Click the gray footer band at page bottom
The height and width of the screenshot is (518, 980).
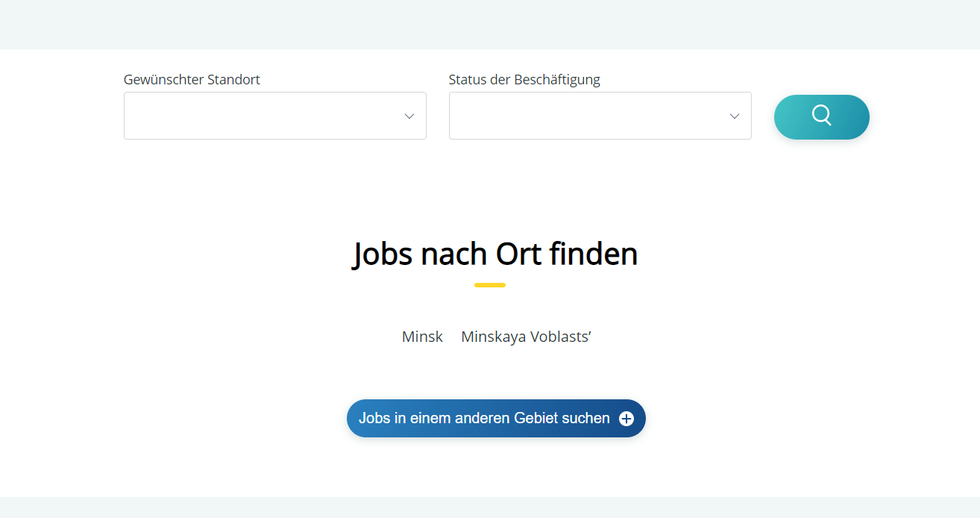[x=490, y=508]
